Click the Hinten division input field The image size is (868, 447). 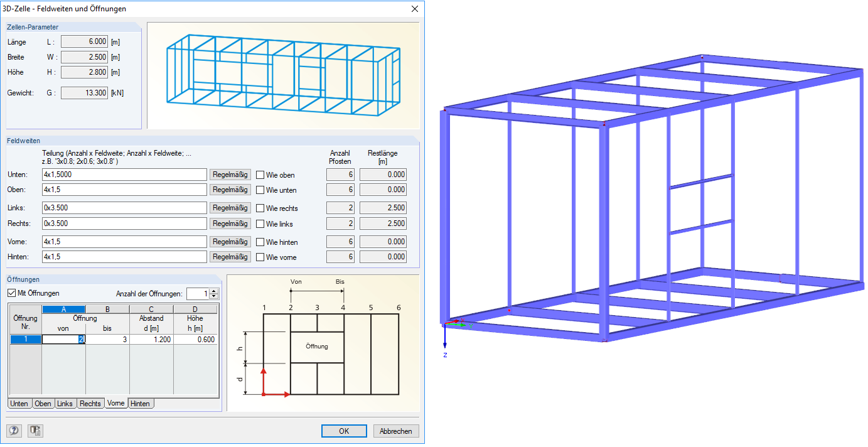pyautogui.click(x=124, y=257)
